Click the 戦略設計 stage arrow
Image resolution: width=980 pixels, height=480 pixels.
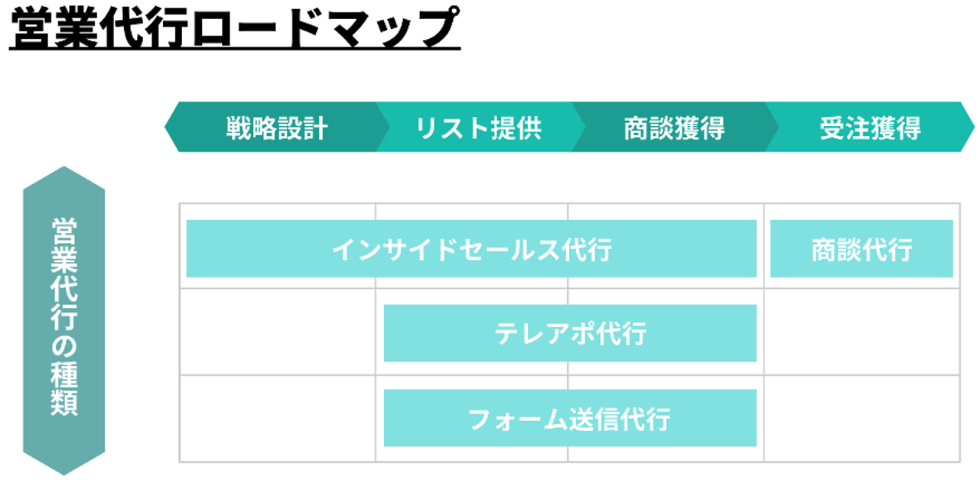click(276, 127)
